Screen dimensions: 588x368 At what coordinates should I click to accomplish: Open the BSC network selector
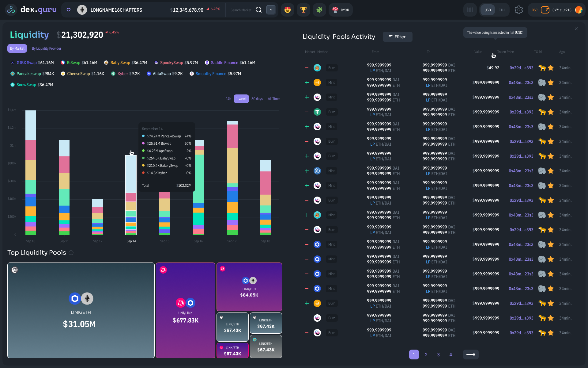(x=534, y=10)
